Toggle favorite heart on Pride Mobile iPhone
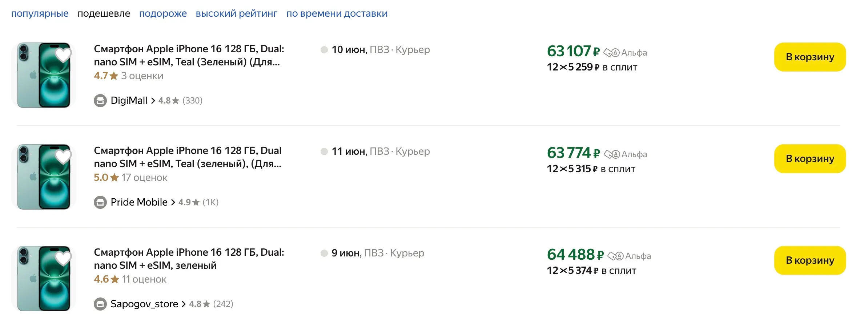 point(63,157)
